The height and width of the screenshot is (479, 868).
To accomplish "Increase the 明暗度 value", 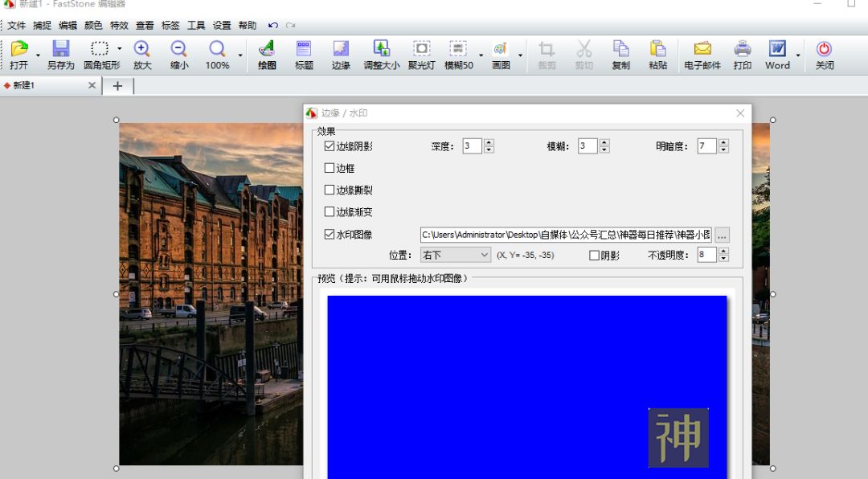I will coord(723,142).
